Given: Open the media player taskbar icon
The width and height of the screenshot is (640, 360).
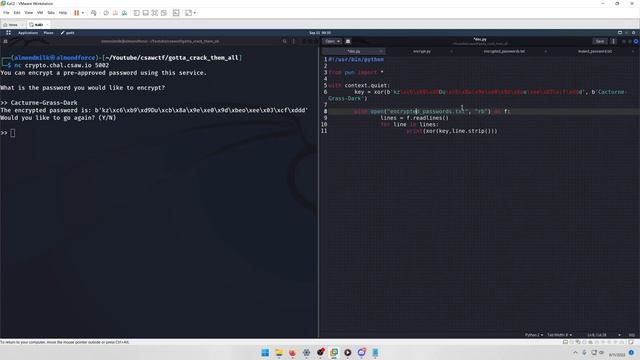Looking at the screenshot, I should 348,352.
